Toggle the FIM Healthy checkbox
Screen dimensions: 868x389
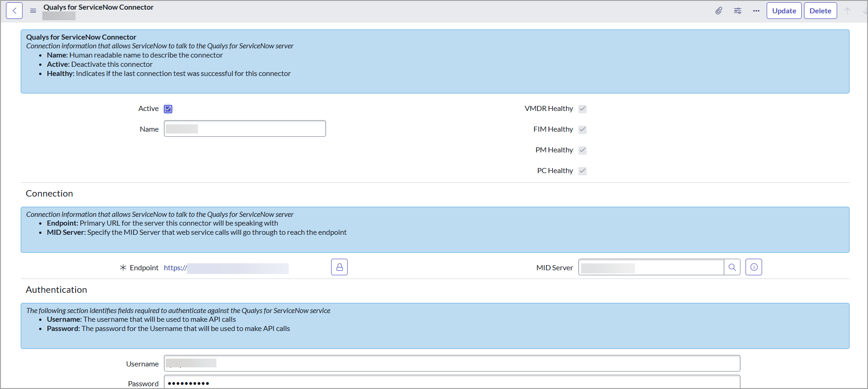coord(583,129)
